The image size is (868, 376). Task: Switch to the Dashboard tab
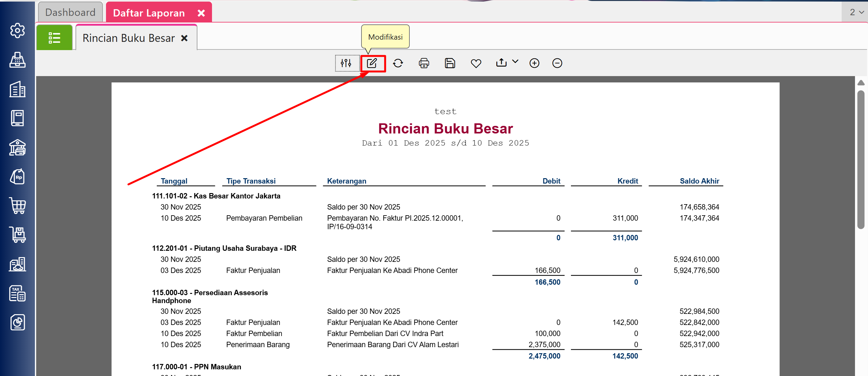coord(70,12)
